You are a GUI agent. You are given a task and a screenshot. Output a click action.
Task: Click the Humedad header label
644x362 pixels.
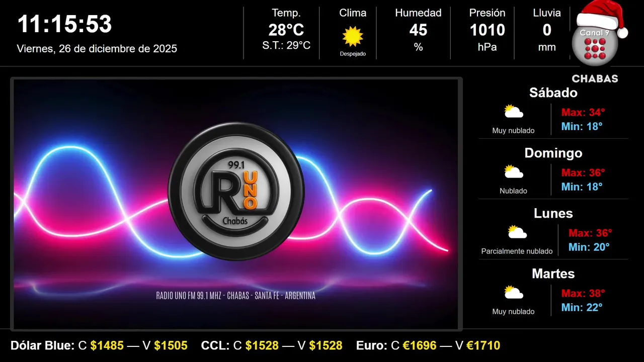pyautogui.click(x=418, y=13)
